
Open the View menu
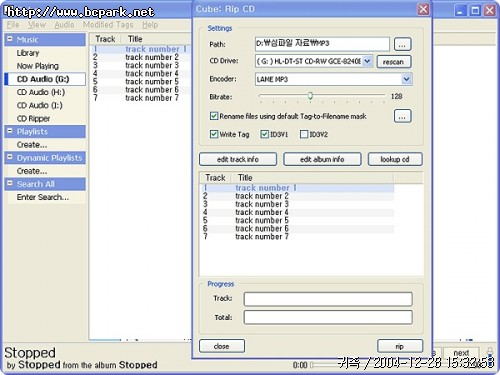coord(37,25)
